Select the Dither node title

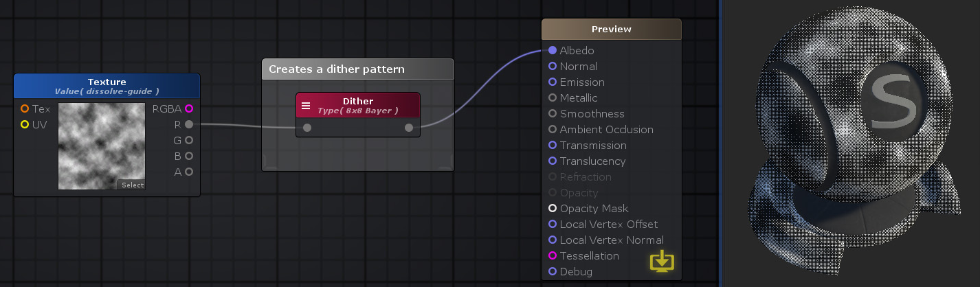coord(358,101)
